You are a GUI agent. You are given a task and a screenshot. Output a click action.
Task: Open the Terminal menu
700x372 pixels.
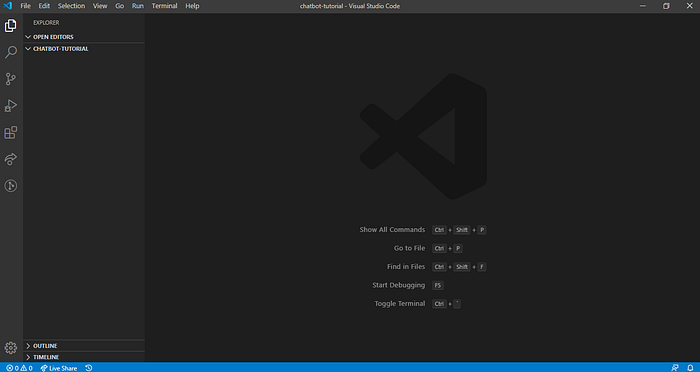pos(164,6)
